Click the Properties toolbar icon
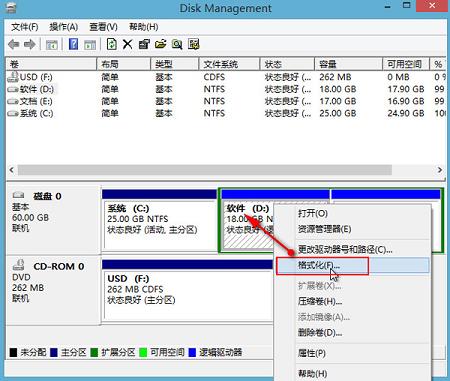 pyautogui.click(x=144, y=44)
